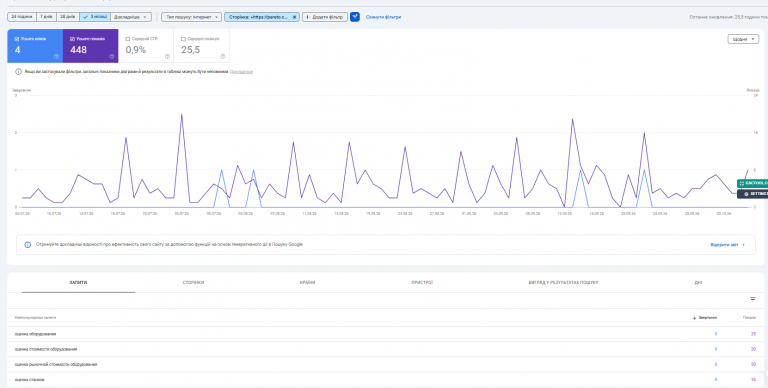
Task: Enable the average CTR checkbox
Action: click(x=128, y=39)
